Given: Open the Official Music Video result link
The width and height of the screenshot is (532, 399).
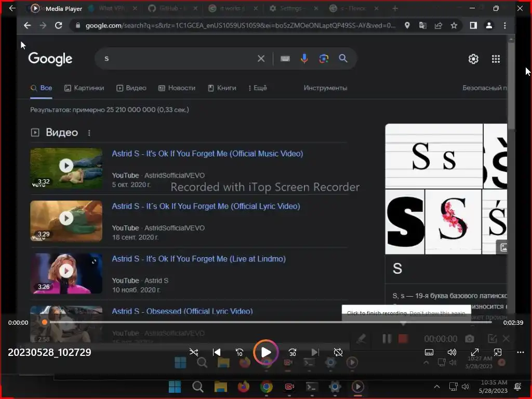Looking at the screenshot, I should [208, 154].
